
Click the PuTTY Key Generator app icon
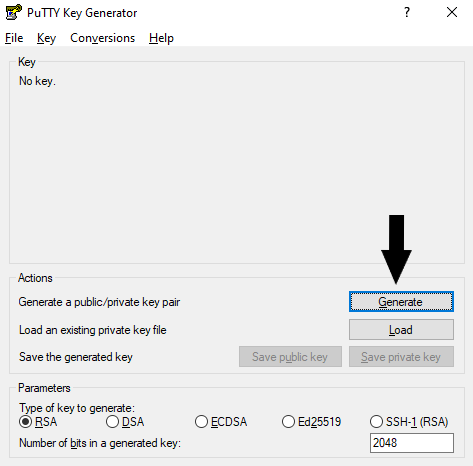[x=14, y=12]
